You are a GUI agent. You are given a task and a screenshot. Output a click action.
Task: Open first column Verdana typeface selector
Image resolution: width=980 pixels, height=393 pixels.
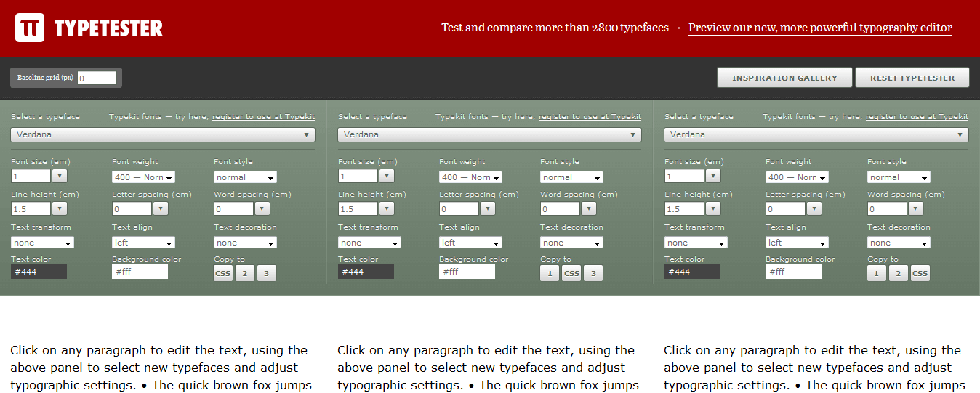tap(163, 134)
